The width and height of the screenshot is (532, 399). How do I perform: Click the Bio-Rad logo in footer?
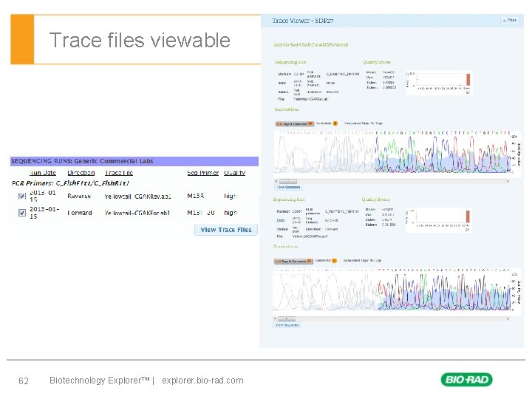[x=466, y=379]
